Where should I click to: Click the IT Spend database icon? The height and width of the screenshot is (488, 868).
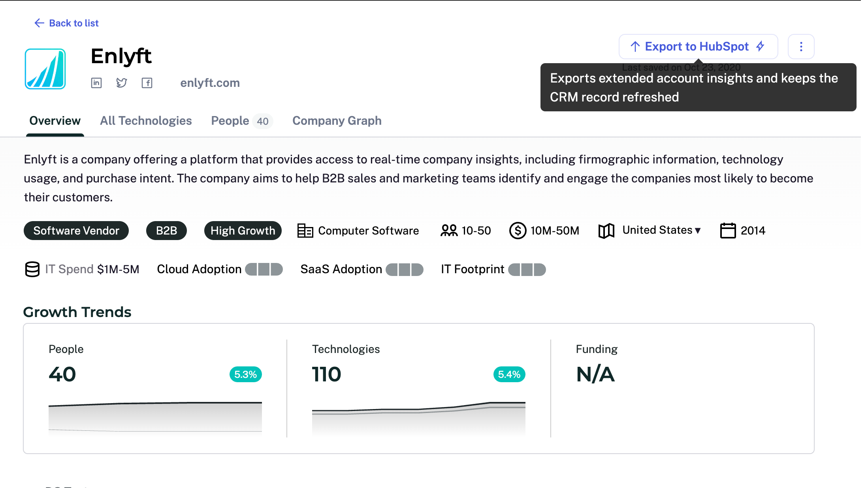(x=32, y=269)
